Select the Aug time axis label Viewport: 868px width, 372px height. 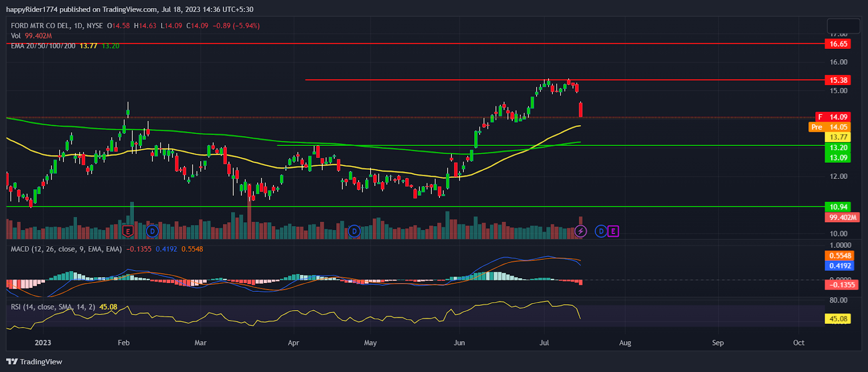(x=625, y=343)
